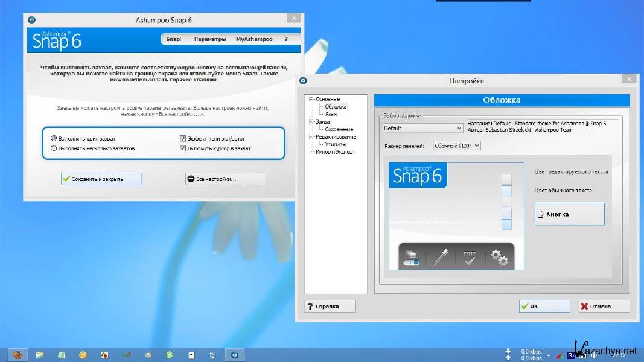Click the 'Все настройки...' button
This screenshot has width=644, height=362.
point(225,179)
